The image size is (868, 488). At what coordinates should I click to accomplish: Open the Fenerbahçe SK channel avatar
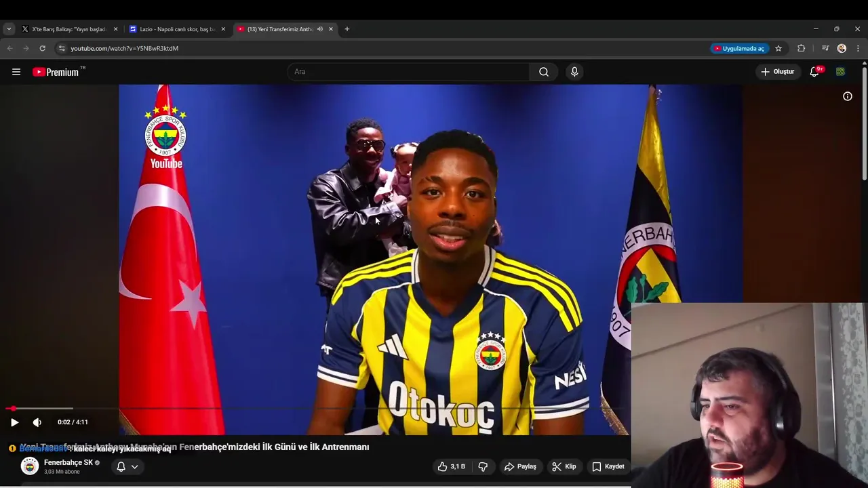[x=30, y=466]
